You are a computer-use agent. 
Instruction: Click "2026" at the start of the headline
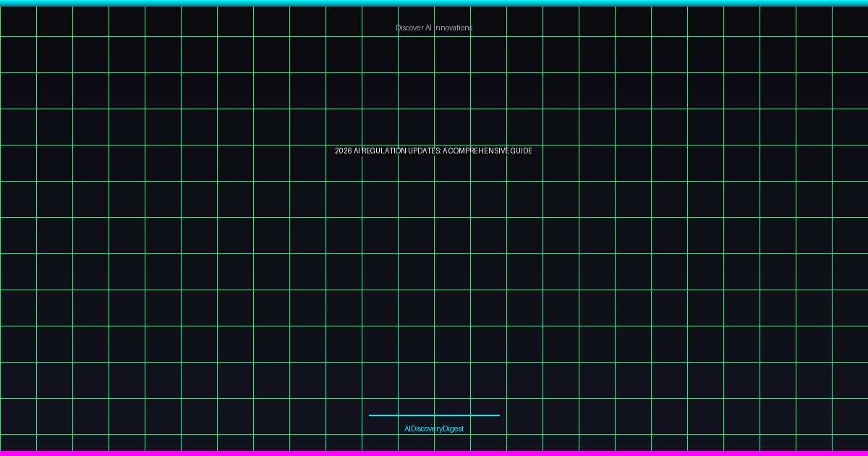click(x=343, y=151)
